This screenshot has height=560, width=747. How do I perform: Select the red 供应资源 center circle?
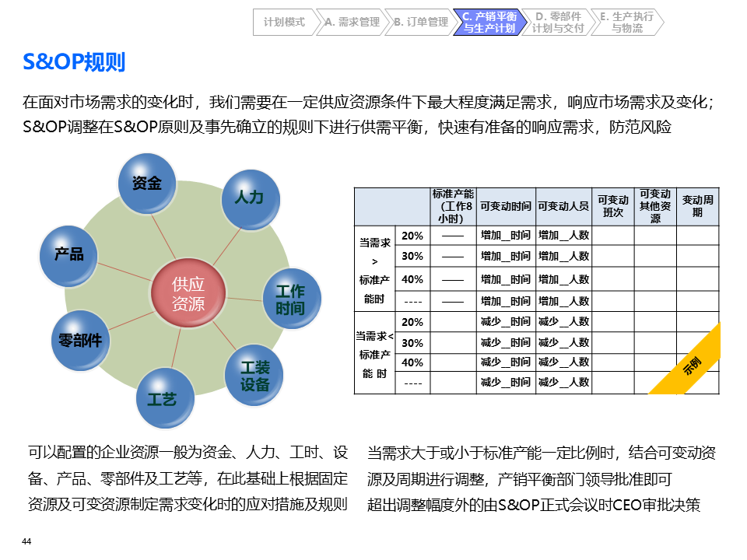[188, 293]
